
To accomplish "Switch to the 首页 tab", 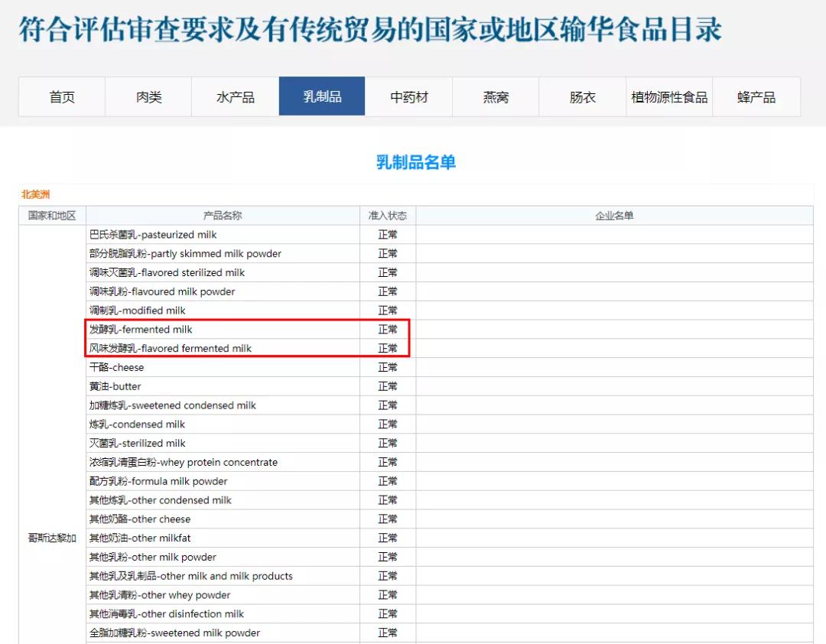I will [61, 96].
